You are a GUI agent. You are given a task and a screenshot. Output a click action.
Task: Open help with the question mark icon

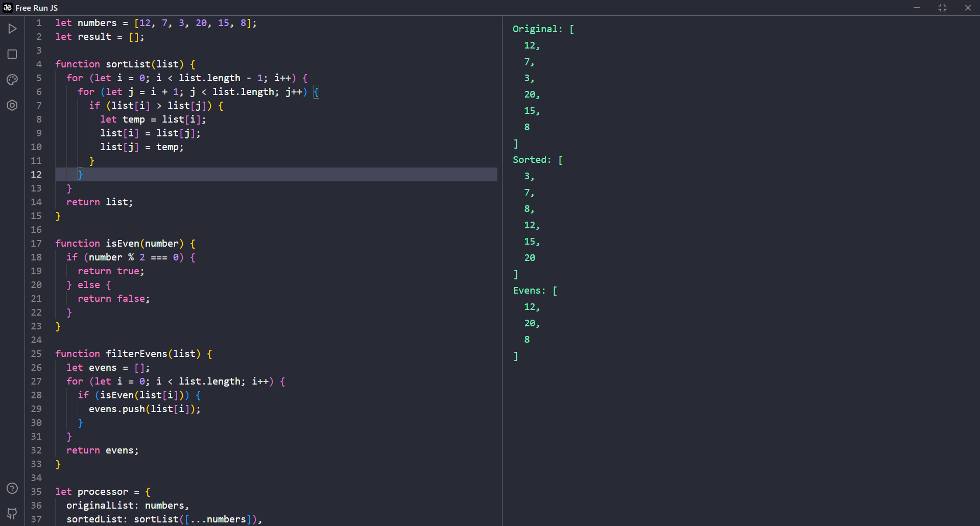[12, 488]
